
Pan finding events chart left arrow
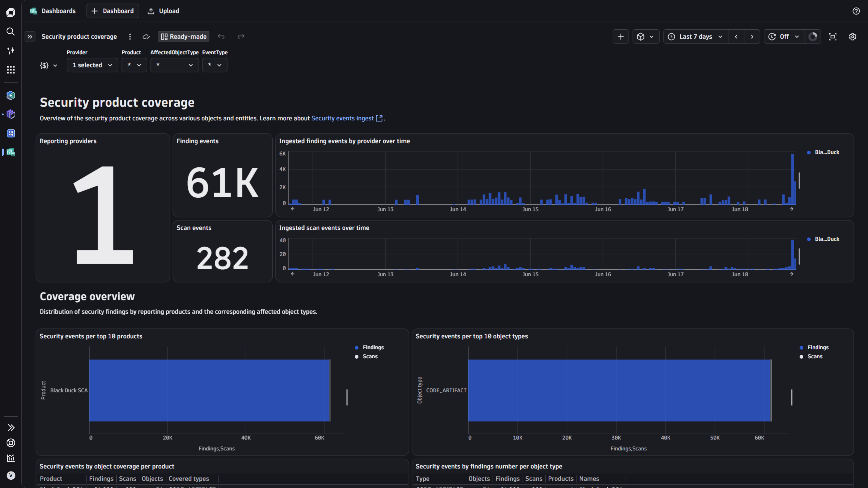(292, 209)
